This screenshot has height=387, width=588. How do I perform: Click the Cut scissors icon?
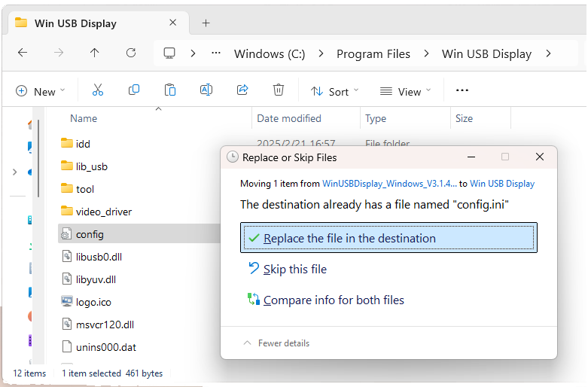97,90
